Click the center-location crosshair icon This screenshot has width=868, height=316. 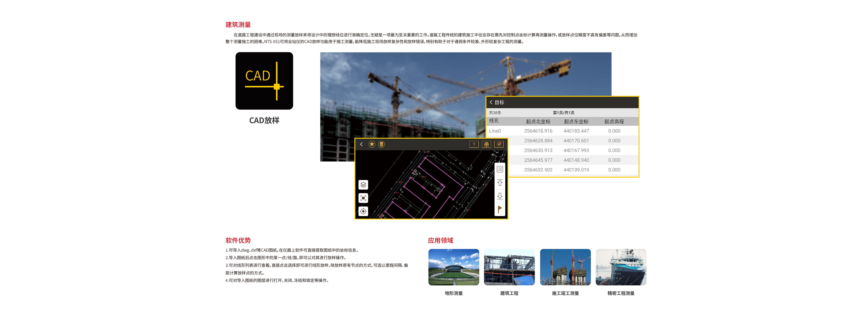[363, 211]
